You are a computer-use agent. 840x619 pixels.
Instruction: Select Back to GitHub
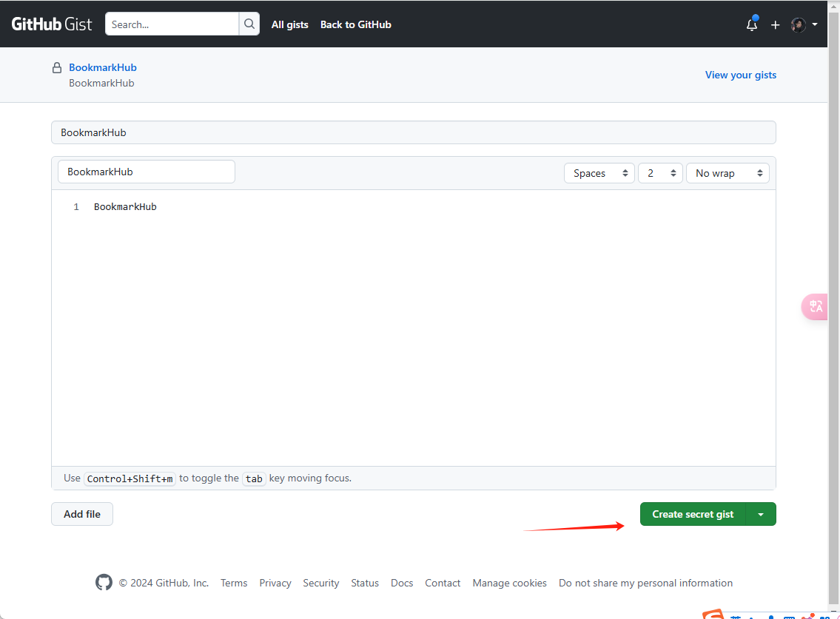(356, 24)
